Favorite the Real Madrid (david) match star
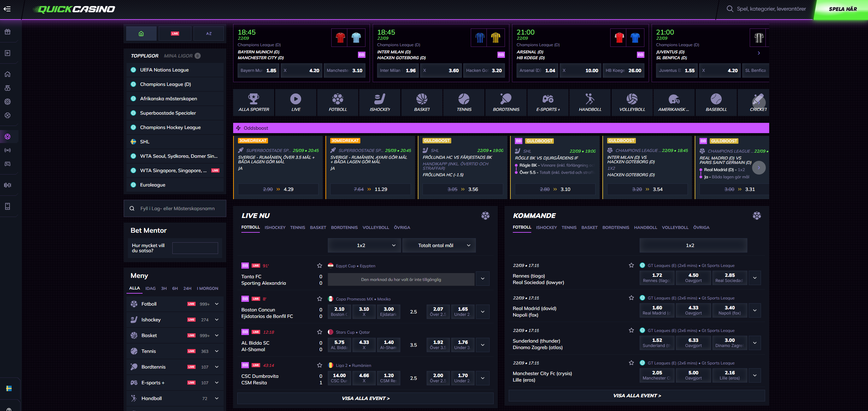This screenshot has height=411, width=868. pyautogui.click(x=631, y=298)
